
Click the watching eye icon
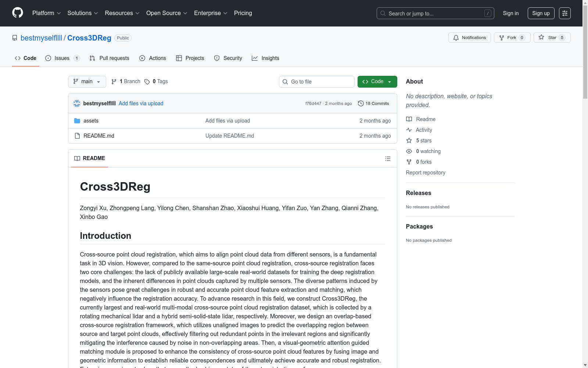tap(409, 151)
